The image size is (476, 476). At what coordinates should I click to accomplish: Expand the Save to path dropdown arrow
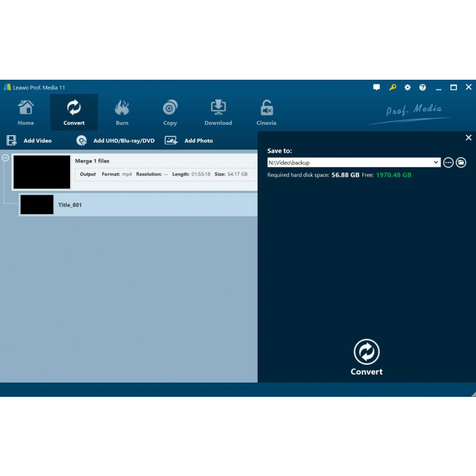436,162
